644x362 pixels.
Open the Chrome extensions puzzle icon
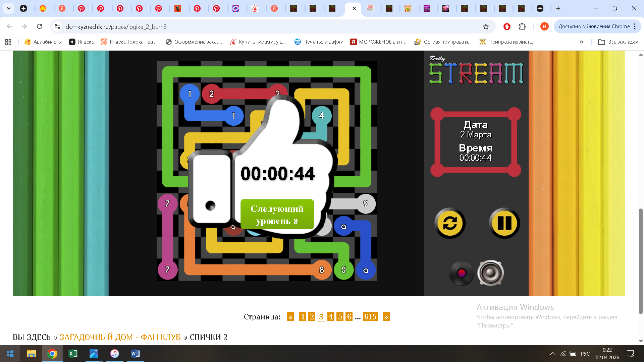coord(522,26)
